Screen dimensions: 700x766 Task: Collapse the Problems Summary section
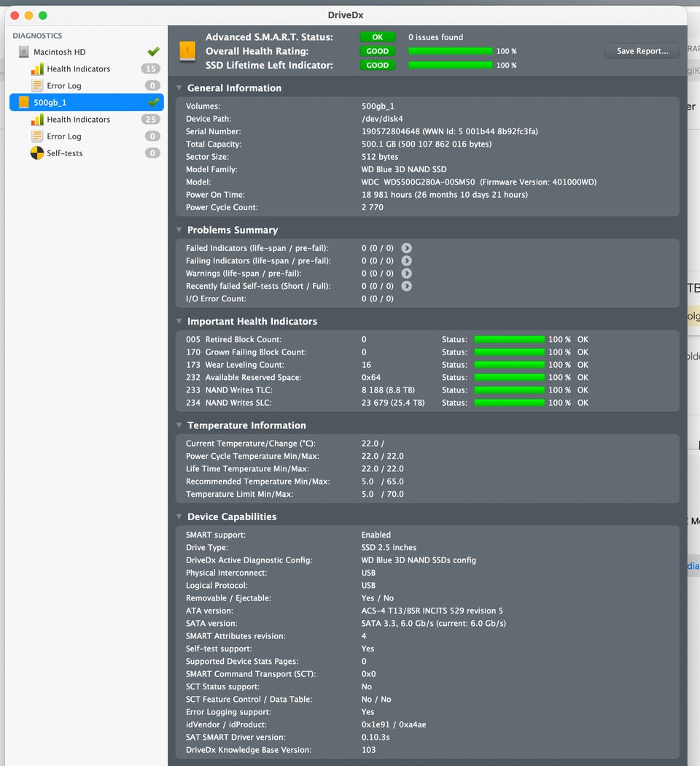tap(179, 230)
